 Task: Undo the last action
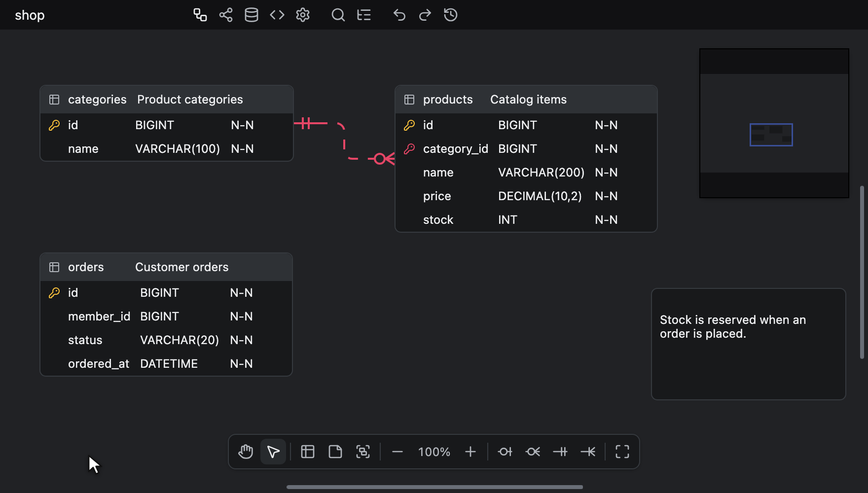tap(399, 15)
